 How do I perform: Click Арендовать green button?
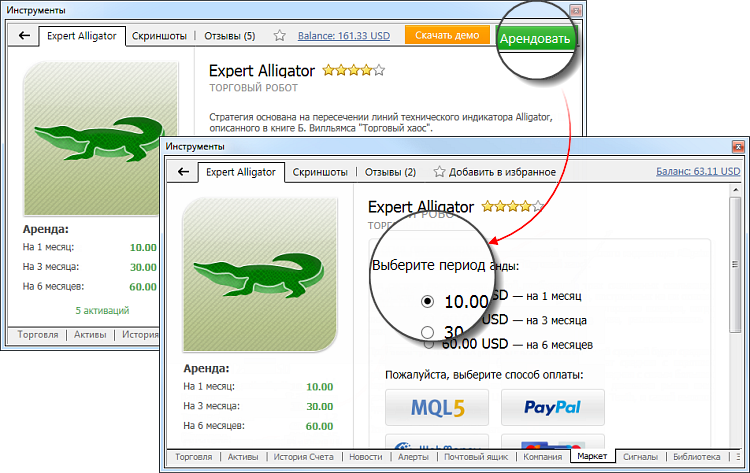point(535,39)
